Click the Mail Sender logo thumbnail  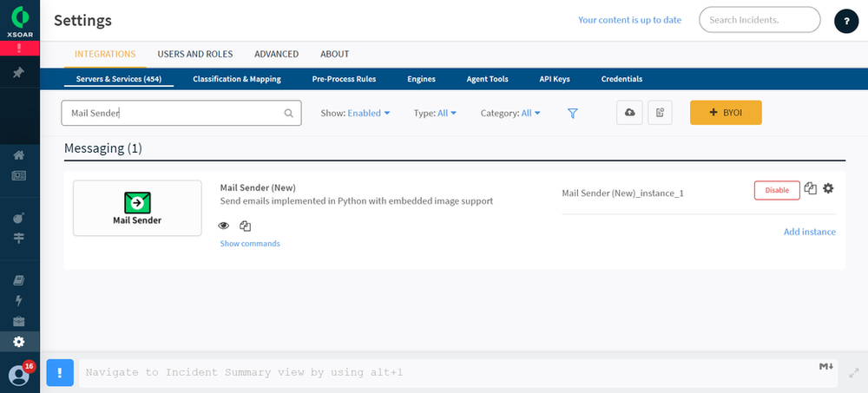pos(137,208)
